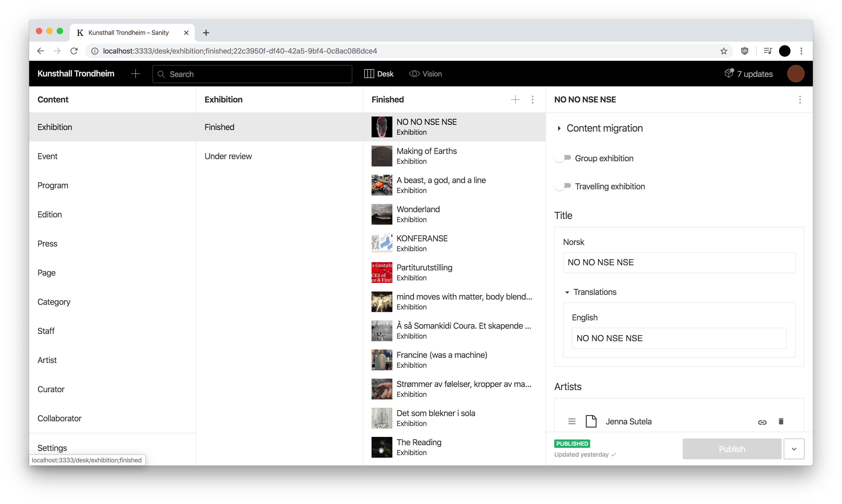
Task: Open the Artist content type
Action: (x=47, y=360)
